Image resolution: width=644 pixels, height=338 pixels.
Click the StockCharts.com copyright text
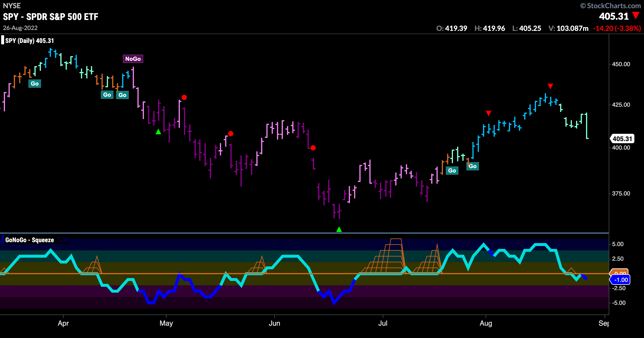point(610,6)
